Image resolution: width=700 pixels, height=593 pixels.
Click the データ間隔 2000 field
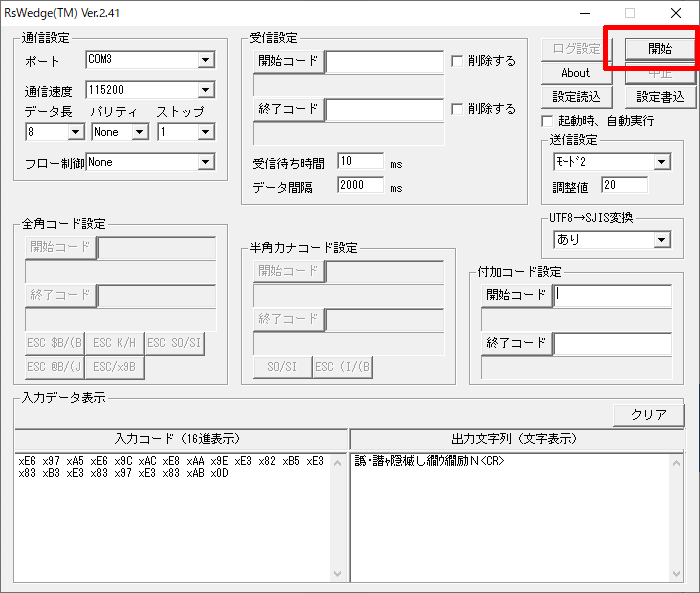pyautogui.click(x=360, y=185)
